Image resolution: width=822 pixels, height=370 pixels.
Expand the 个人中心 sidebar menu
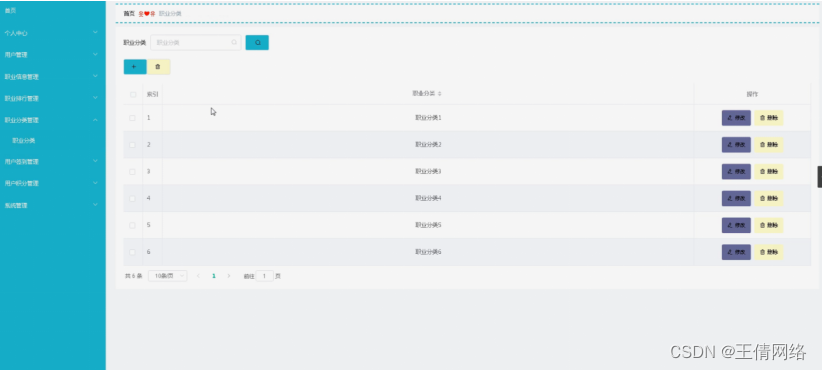(52, 33)
